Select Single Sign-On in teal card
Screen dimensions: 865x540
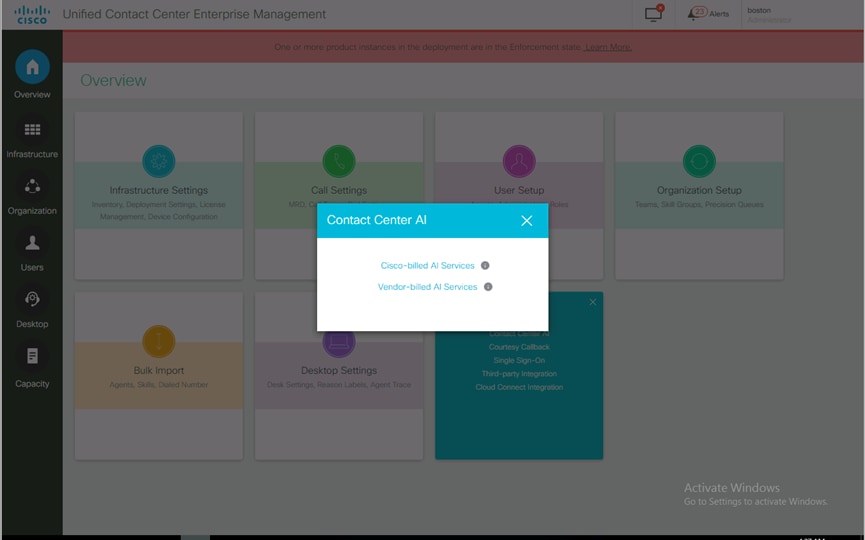519,360
